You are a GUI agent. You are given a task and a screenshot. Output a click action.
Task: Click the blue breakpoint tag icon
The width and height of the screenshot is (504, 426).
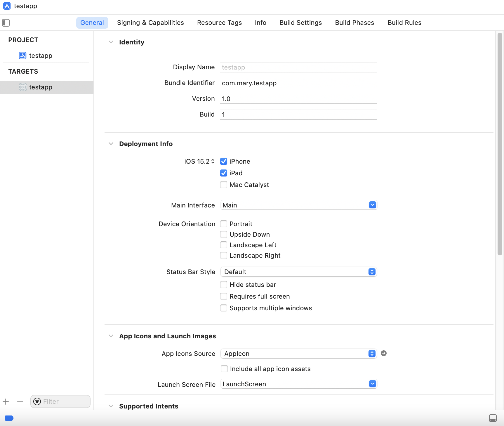[x=9, y=418]
